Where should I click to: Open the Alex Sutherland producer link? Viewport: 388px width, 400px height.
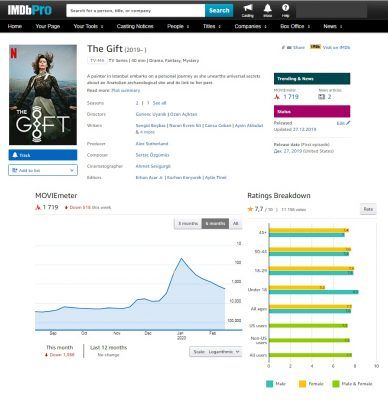(152, 144)
